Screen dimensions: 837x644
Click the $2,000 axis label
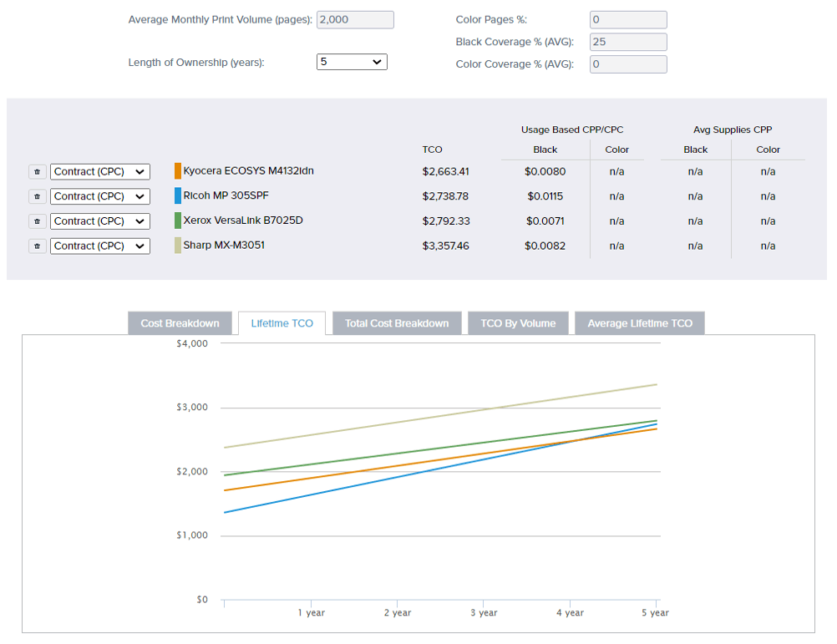(192, 472)
